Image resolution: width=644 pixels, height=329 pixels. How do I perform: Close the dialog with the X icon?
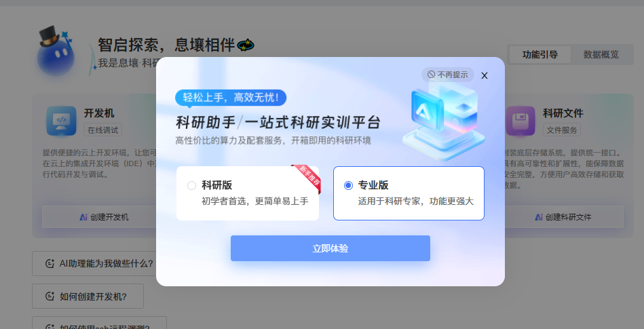(485, 75)
